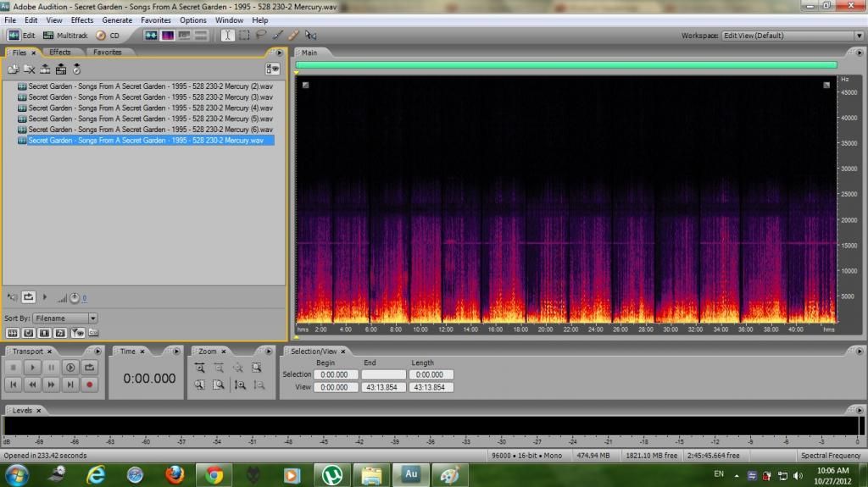The image size is (868, 487).
Task: Close the Levels panel
Action: (39, 411)
